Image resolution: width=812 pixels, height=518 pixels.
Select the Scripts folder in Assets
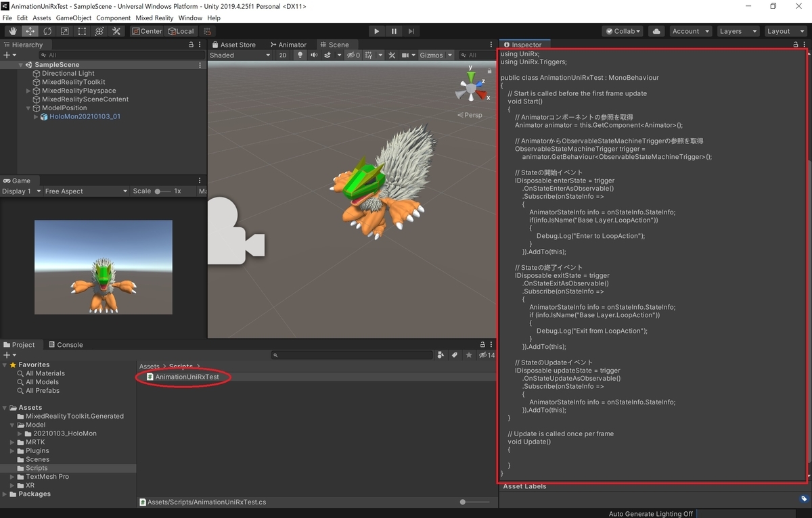coord(37,468)
